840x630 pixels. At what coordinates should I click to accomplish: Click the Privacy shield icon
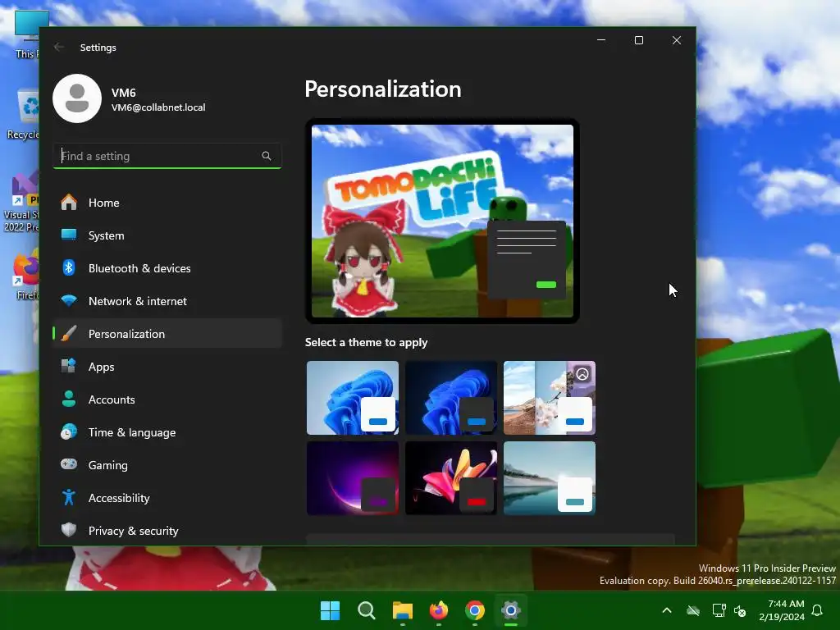click(x=69, y=530)
